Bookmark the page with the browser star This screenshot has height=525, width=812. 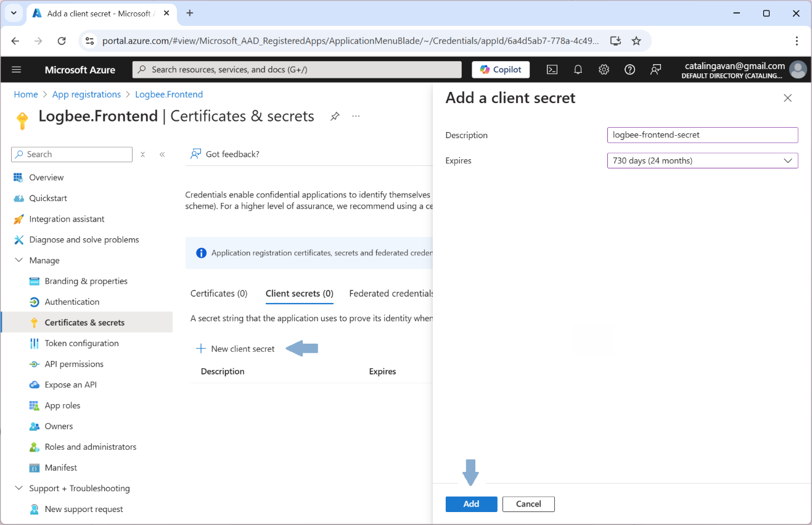coord(636,41)
